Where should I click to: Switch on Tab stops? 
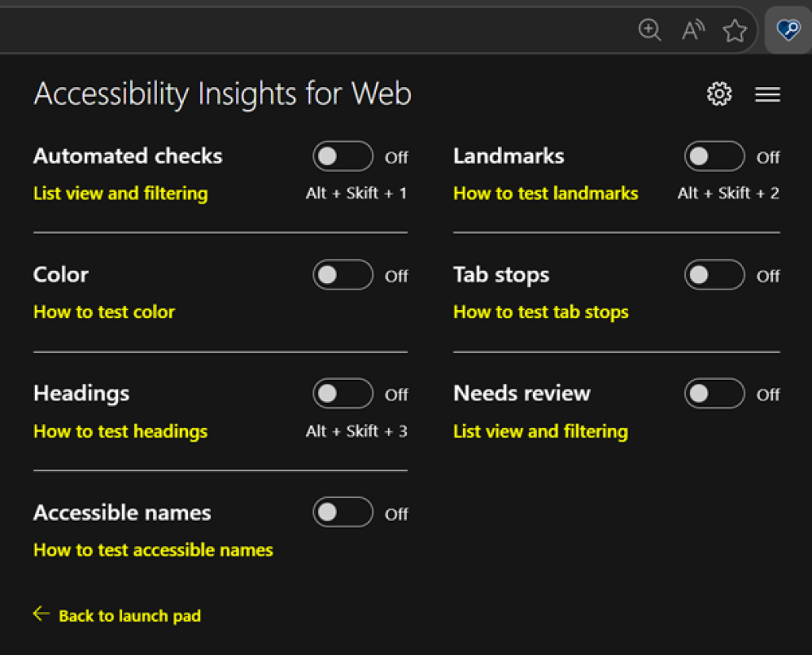(x=714, y=274)
